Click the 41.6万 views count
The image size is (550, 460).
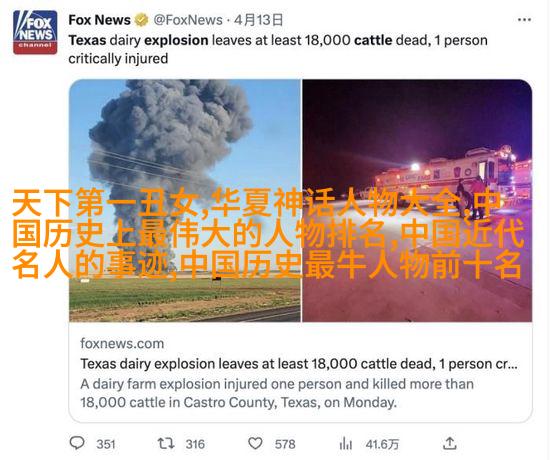[382, 444]
